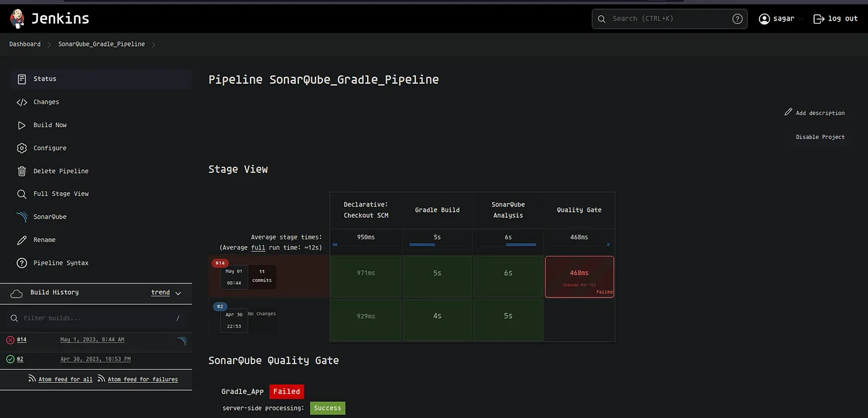Open the SonarQube_Gradle_Pipeline breadcrumb link
This screenshot has height=418, width=868.
pos(102,44)
